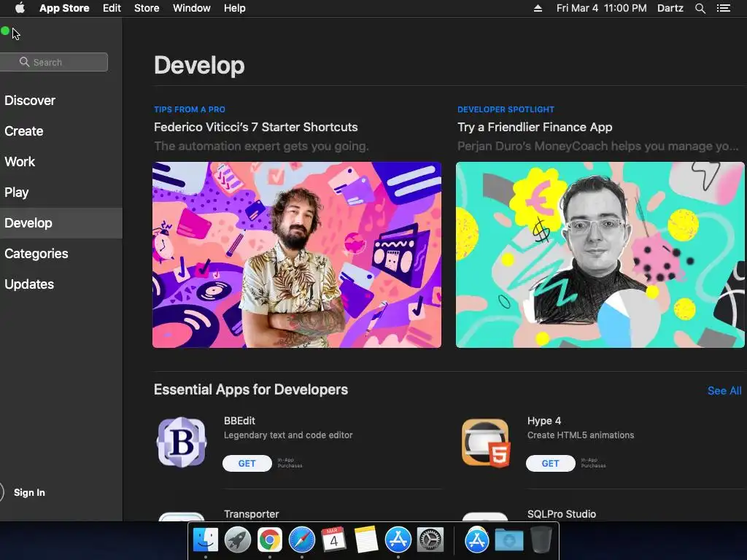The height and width of the screenshot is (560, 747).
Task: Go to the Play section
Action: tap(17, 192)
